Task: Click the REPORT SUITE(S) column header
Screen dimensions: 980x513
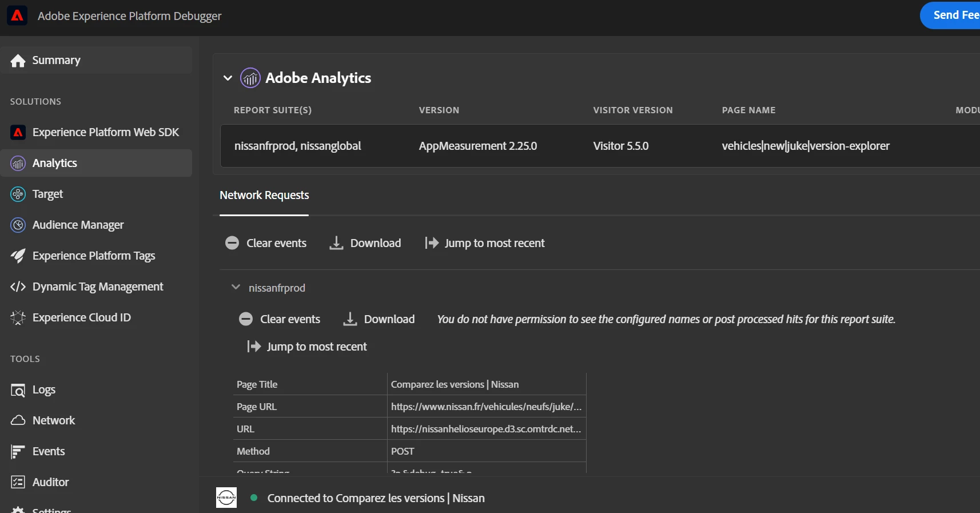Action: (273, 110)
